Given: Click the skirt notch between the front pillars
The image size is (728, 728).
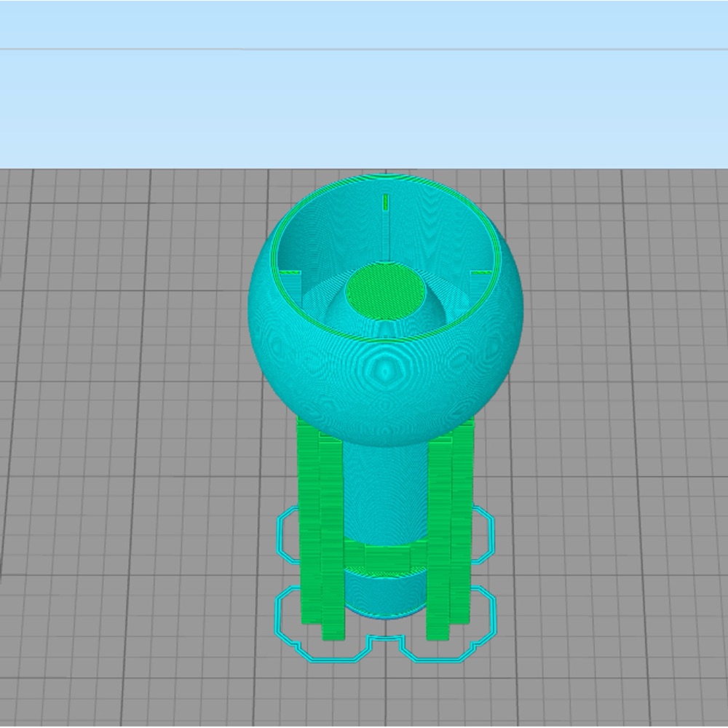Looking at the screenshot, I should click(x=384, y=641).
